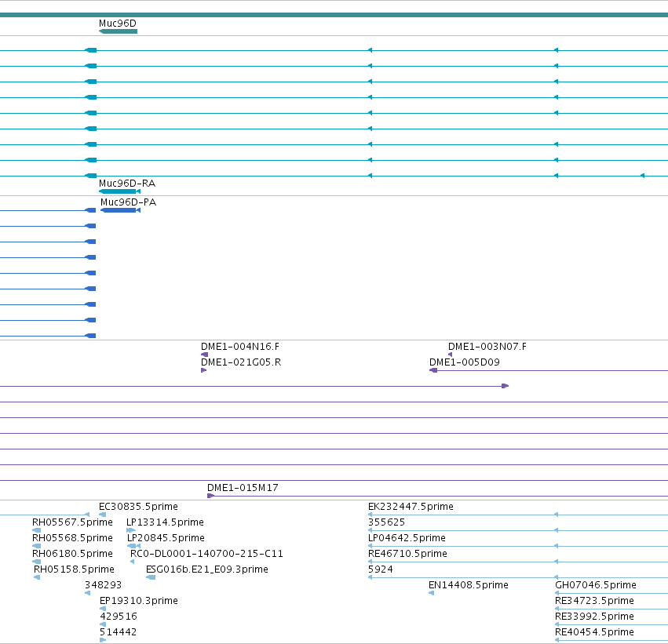This screenshot has height=644, width=668.
Task: Select the Muc96D-RA transcript label
Action: (127, 184)
